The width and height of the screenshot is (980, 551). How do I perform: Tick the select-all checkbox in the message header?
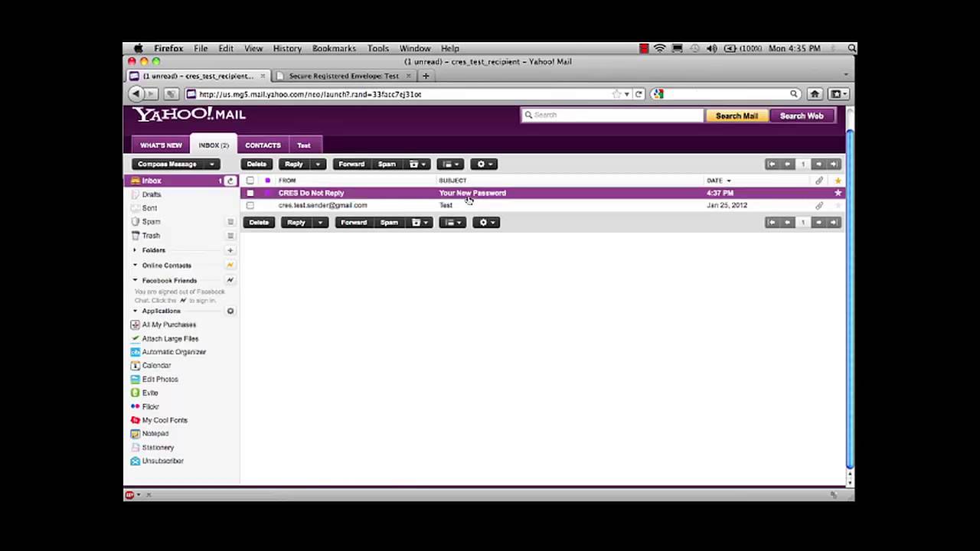(x=250, y=181)
